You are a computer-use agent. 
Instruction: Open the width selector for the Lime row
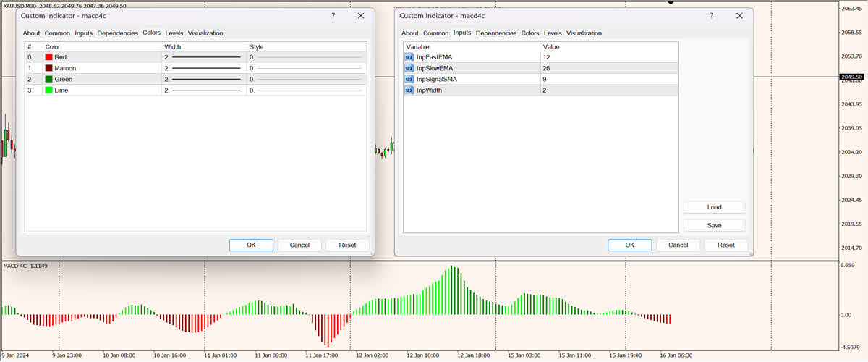204,90
